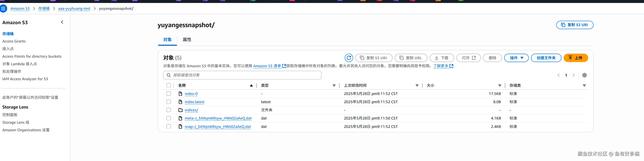Go to next page arrow
This screenshot has width=644, height=161.
click(573, 75)
